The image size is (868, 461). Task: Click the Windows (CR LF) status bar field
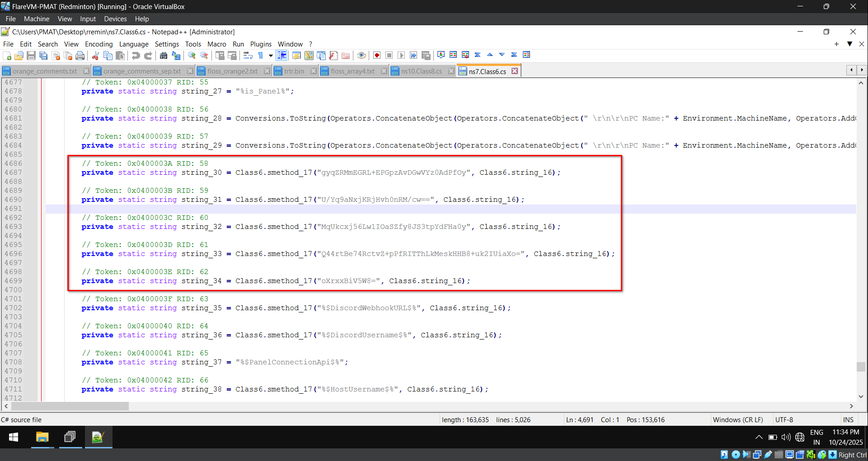pyautogui.click(x=737, y=419)
